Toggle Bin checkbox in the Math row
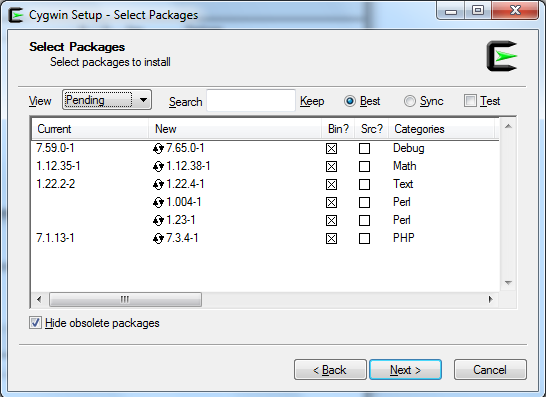546x397 pixels. (331, 166)
